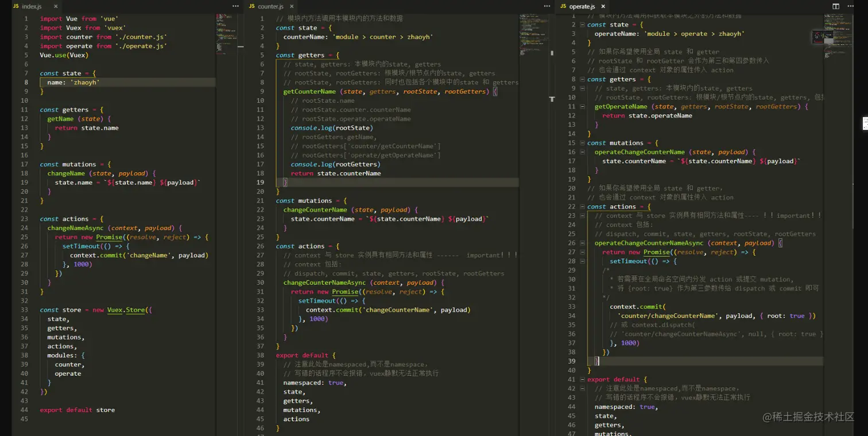
Task: Click line number 19 in counter.js
Action: [260, 183]
